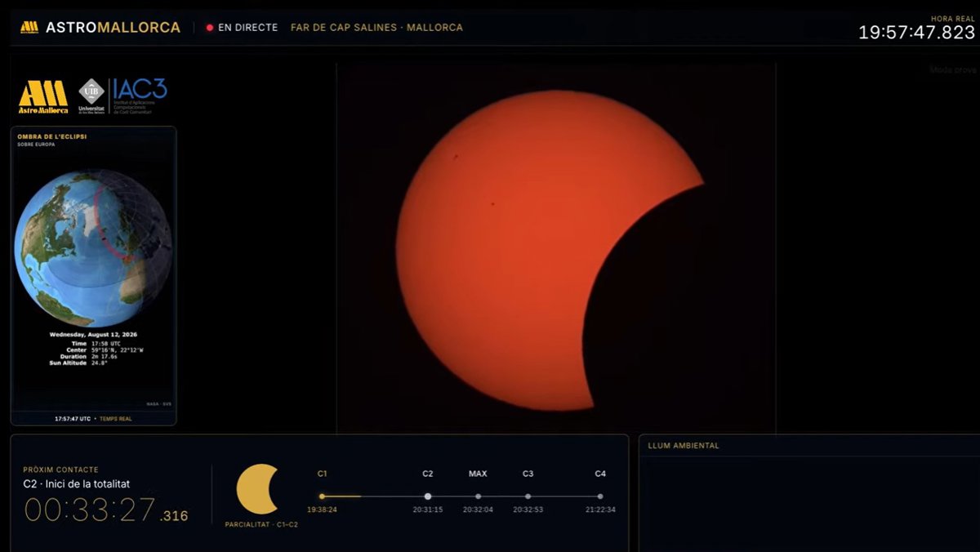Click the LLUM AMBIENTAL panel title
This screenshot has height=552, width=980.
tap(684, 446)
